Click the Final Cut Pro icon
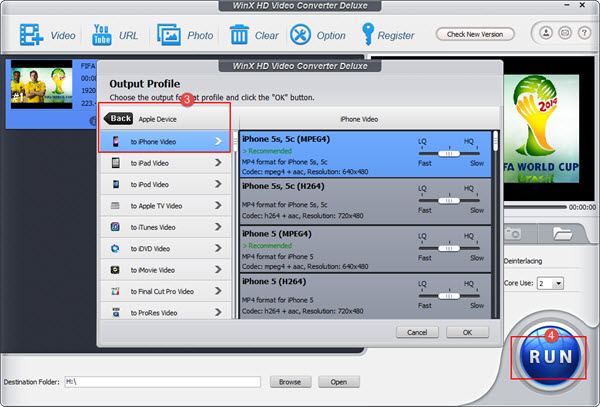Screen dimensions: 600x407 115,291
